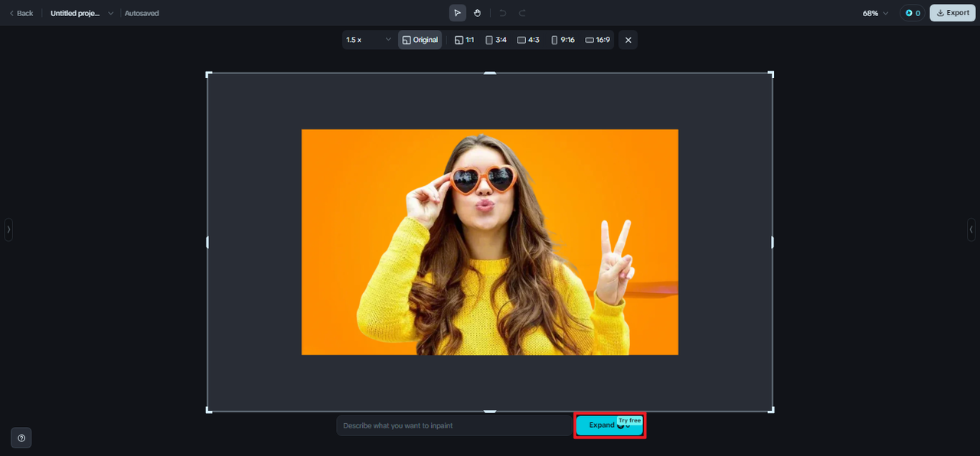Click the top edge middle crop handle
980x456 pixels.
[490, 73]
